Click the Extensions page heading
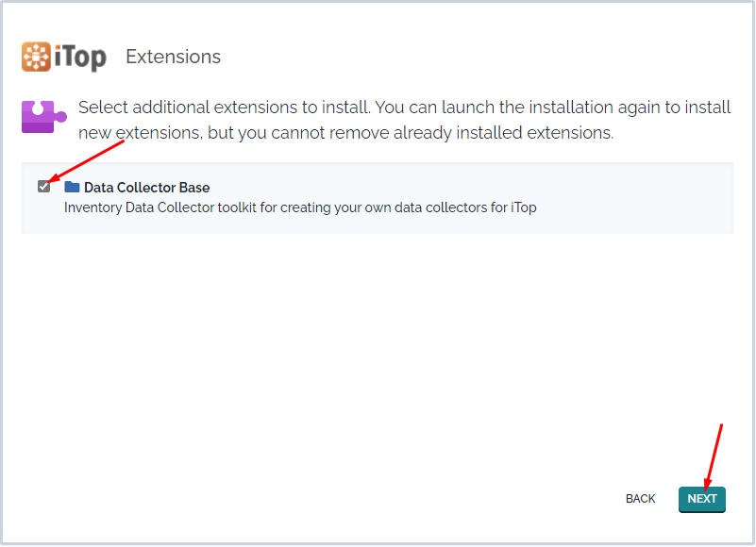This screenshot has height=547, width=756. click(173, 57)
